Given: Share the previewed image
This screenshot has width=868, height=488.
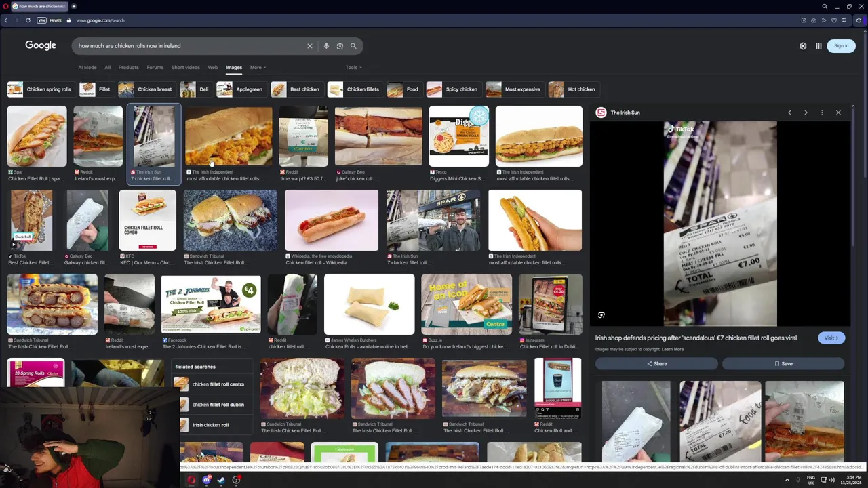Looking at the screenshot, I should [656, 364].
